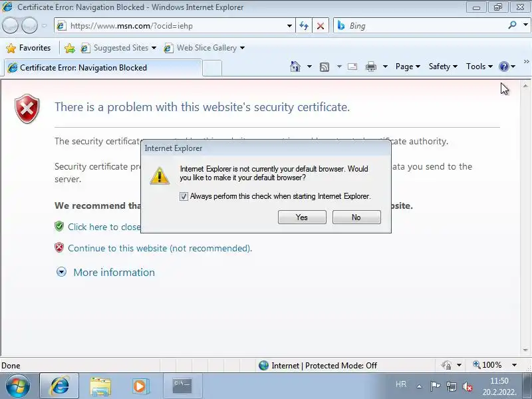Click the Feeds RSS icon
532x399 pixels.
[325, 67]
